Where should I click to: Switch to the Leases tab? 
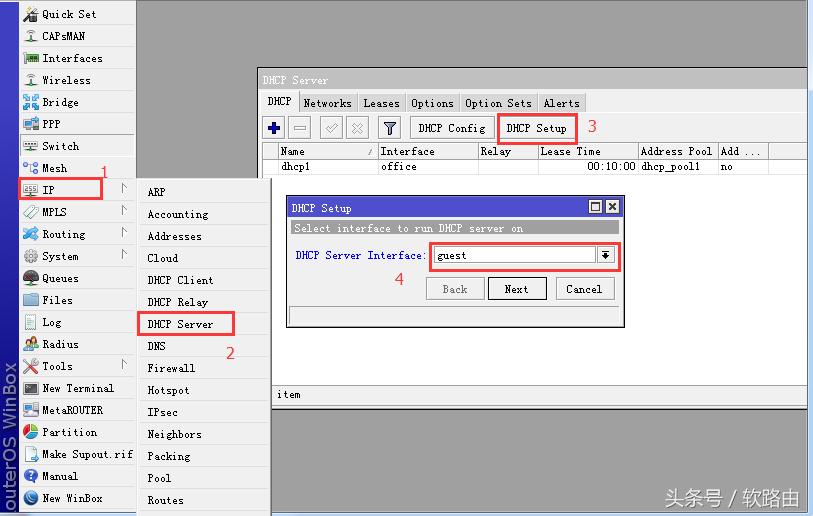click(x=382, y=103)
